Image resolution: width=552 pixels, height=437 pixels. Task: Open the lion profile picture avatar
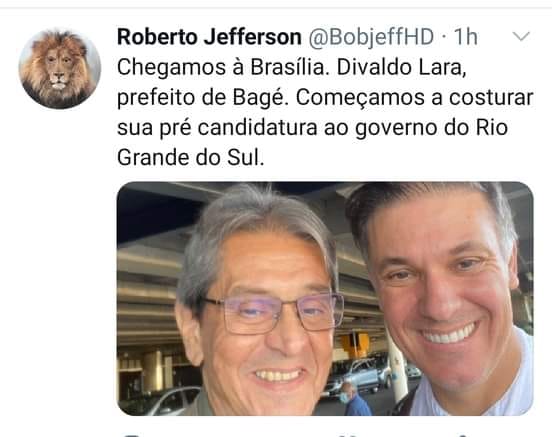click(59, 68)
